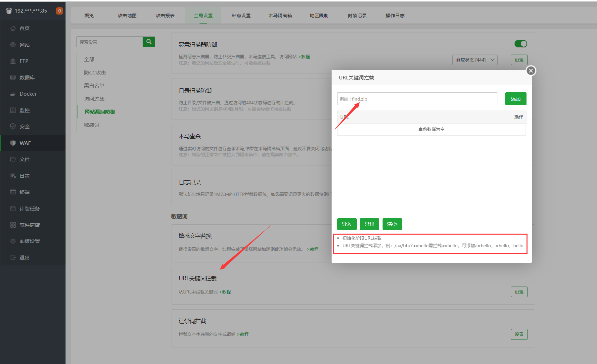Open the 监控 monitor icon

13,110
